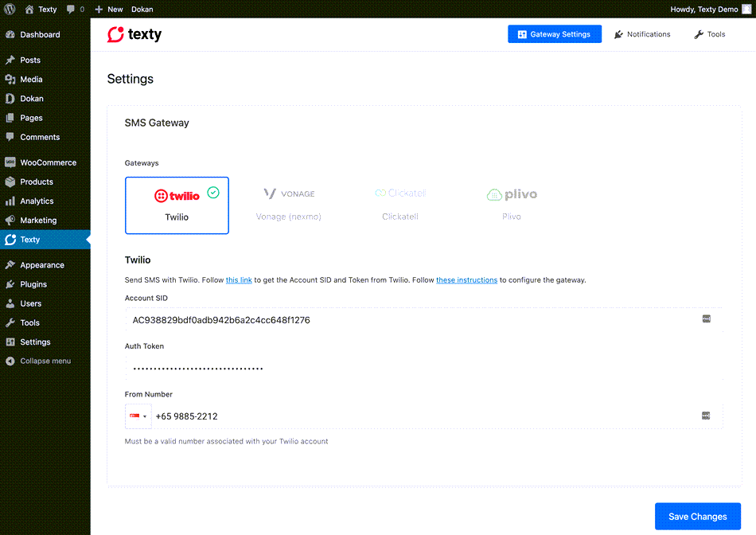Select the Vonage (nexmo) gateway

[288, 205]
